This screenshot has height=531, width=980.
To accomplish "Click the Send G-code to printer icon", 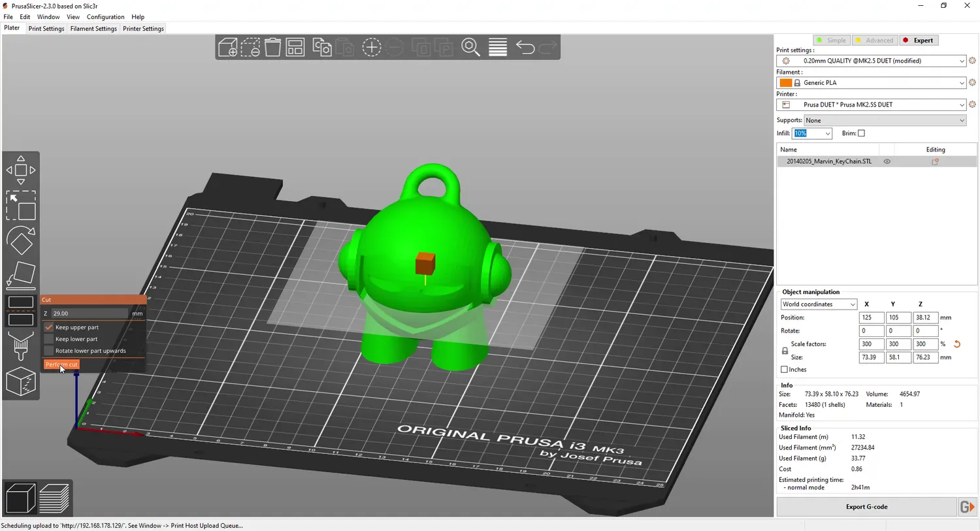I will (x=968, y=507).
